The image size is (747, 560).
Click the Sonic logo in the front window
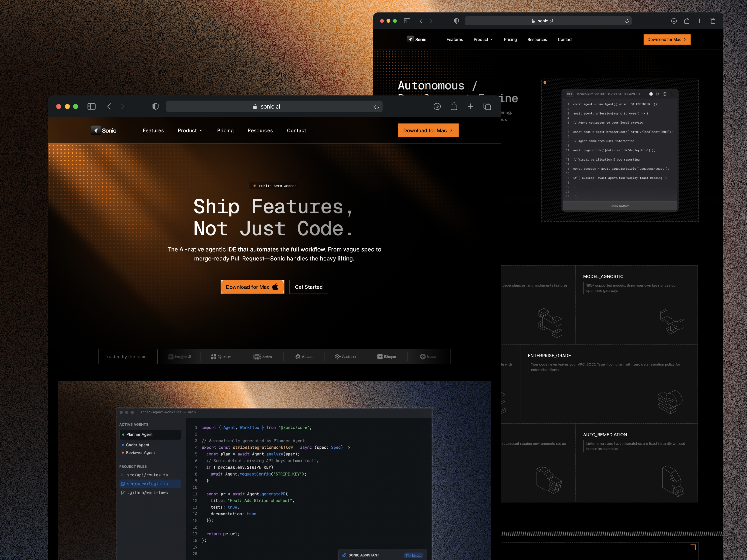[x=104, y=130]
